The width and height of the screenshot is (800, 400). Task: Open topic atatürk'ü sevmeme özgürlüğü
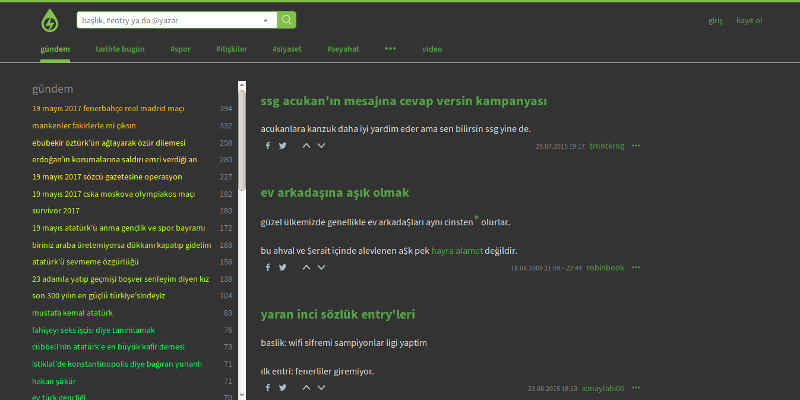pyautogui.click(x=85, y=262)
